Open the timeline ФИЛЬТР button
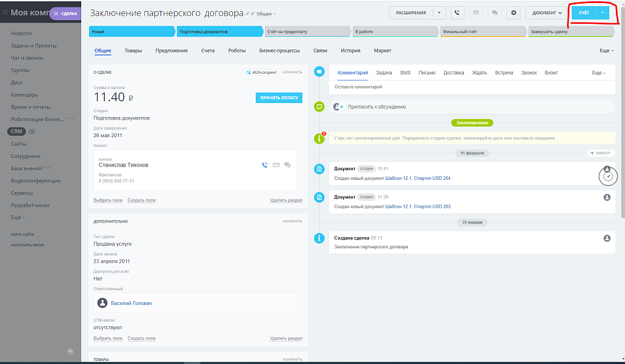 (x=601, y=153)
